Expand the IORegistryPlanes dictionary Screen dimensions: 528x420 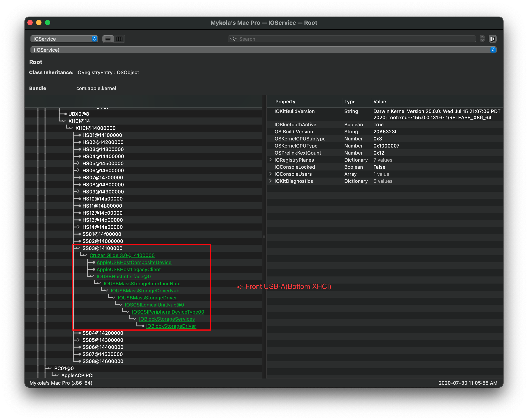click(x=270, y=160)
